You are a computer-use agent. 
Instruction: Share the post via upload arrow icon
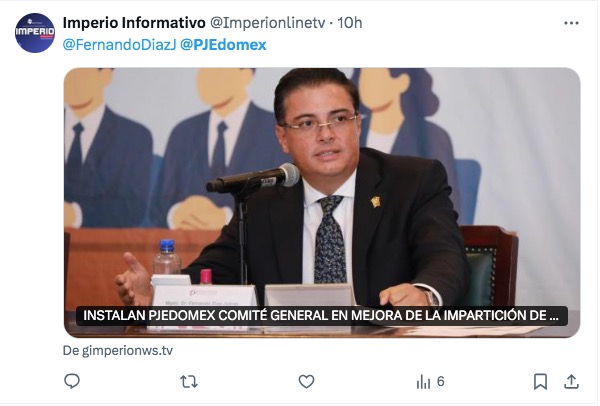571,382
